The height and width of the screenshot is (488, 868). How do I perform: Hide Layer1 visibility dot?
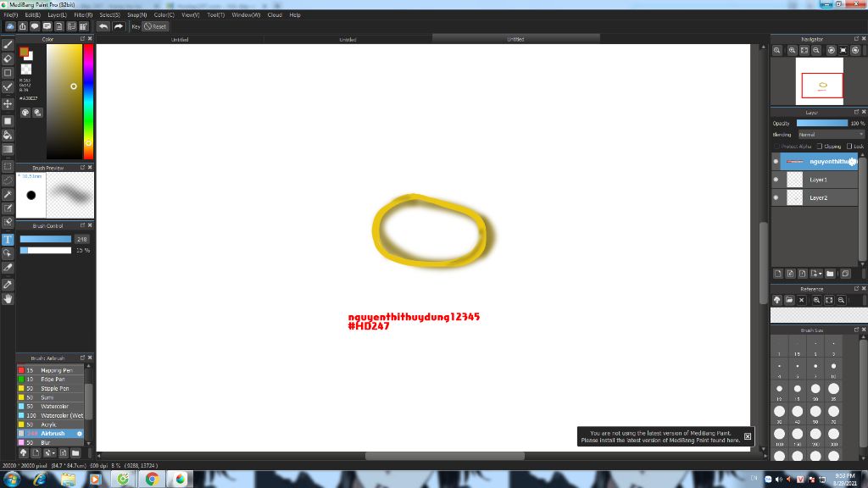tap(776, 180)
